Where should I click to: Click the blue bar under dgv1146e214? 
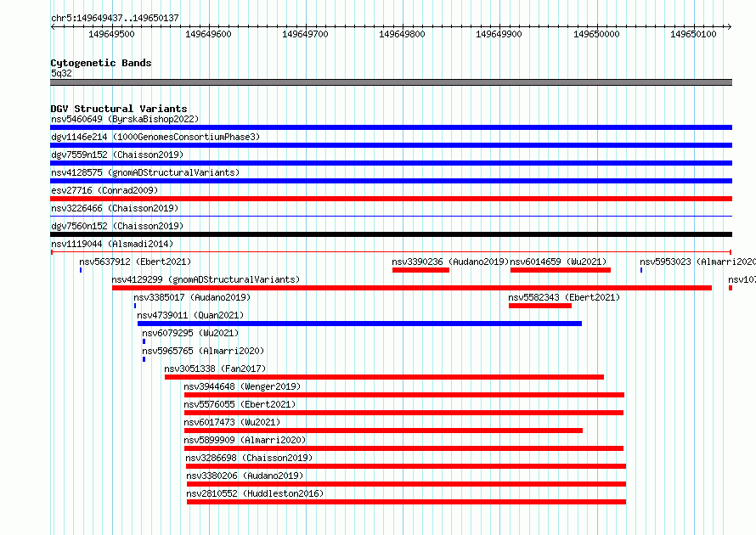391,145
